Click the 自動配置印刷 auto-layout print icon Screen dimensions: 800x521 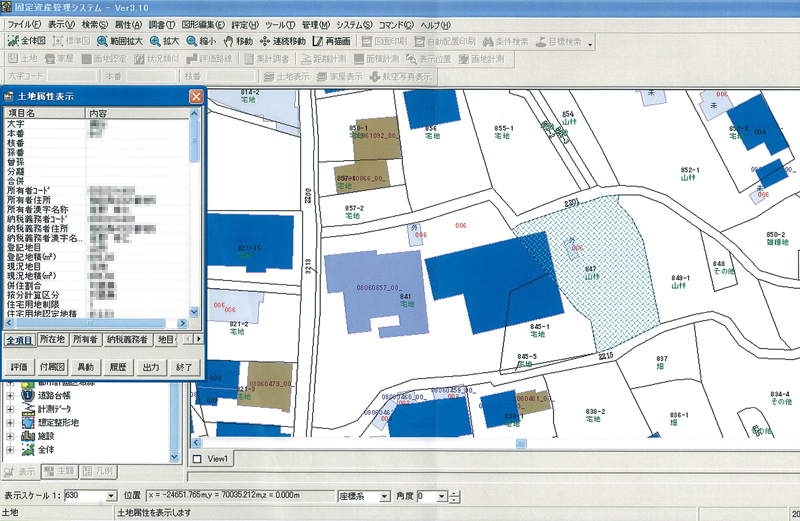(445, 42)
